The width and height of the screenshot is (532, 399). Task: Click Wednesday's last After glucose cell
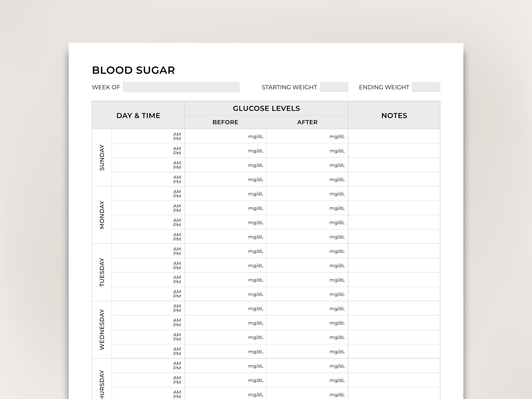click(307, 351)
